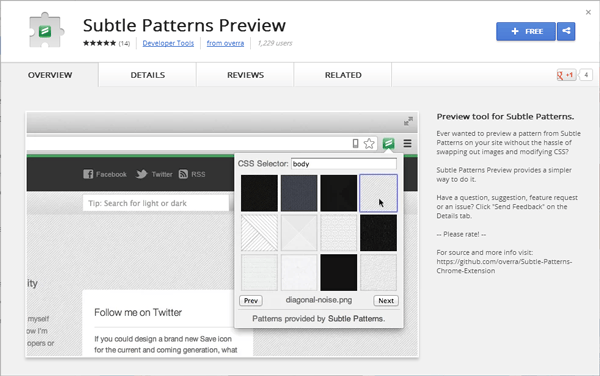This screenshot has height=376, width=600.
Task: Select the third dark pattern swatch in the top row
Action: pyautogui.click(x=339, y=193)
